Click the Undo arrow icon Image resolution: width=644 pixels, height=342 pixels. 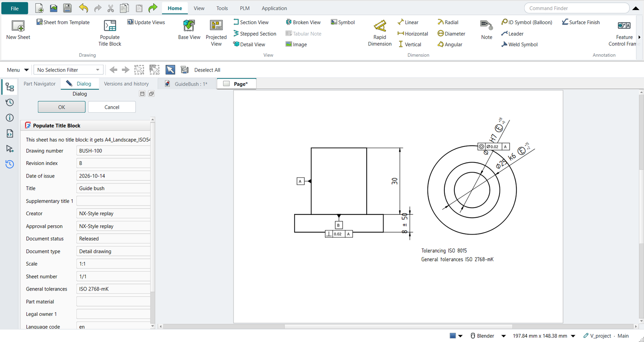click(83, 8)
